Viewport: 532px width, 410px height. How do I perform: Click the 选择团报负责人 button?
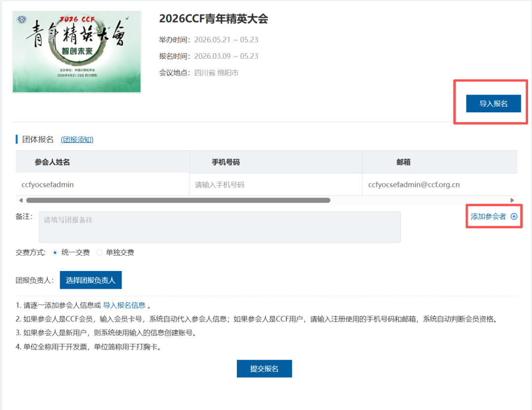(x=91, y=279)
